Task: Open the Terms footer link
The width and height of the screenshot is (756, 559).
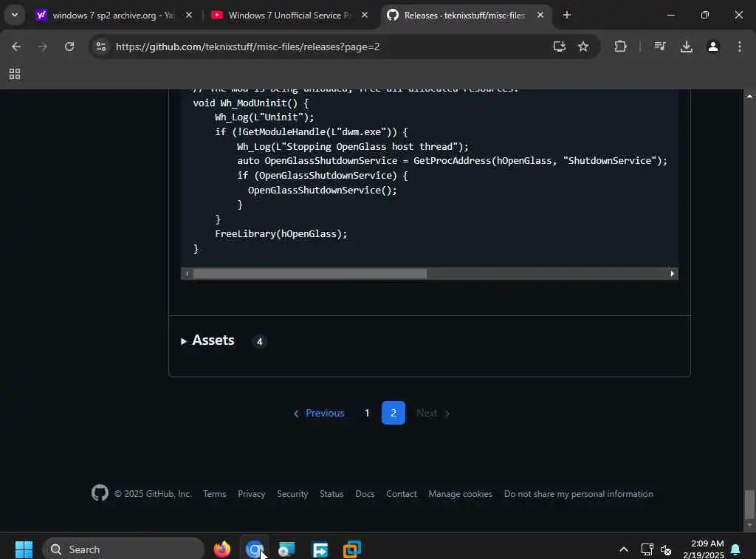Action: [x=215, y=494]
